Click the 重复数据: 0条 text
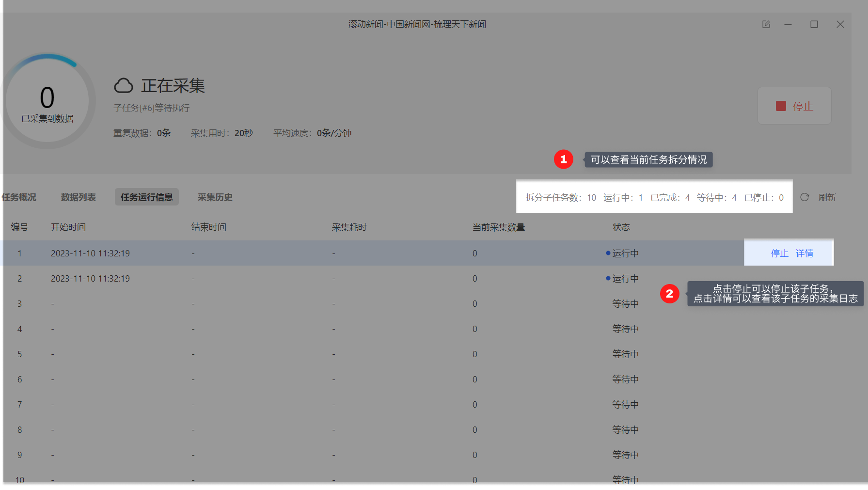 click(142, 133)
